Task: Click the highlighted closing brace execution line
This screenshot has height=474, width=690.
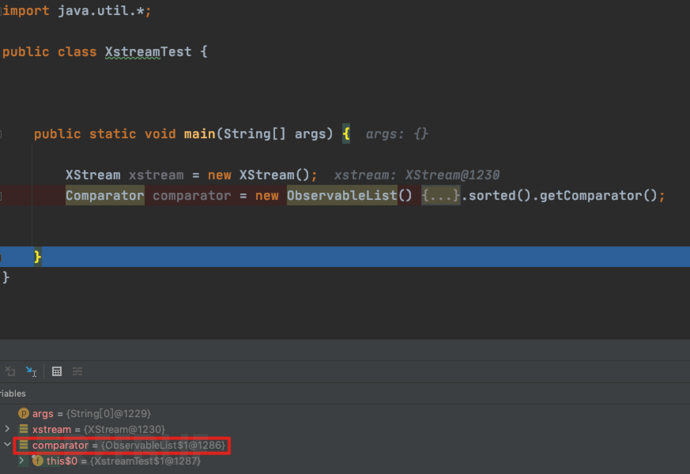Action: coord(345,257)
